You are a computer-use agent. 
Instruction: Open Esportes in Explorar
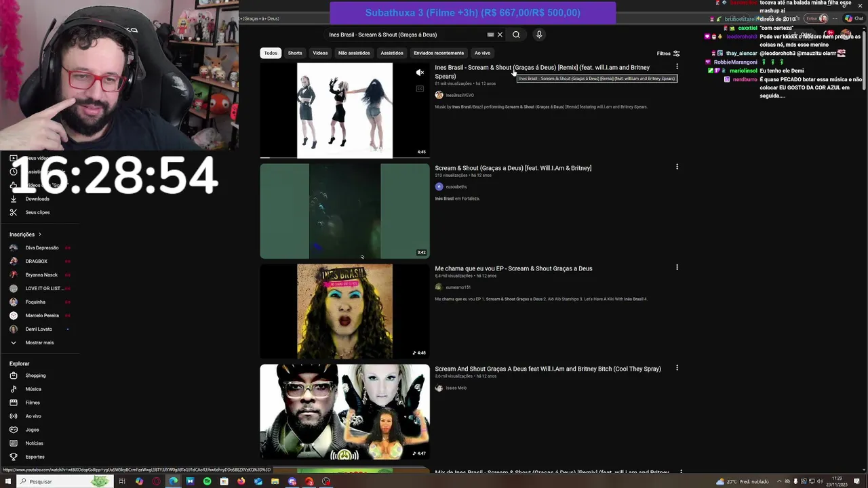[x=35, y=457]
